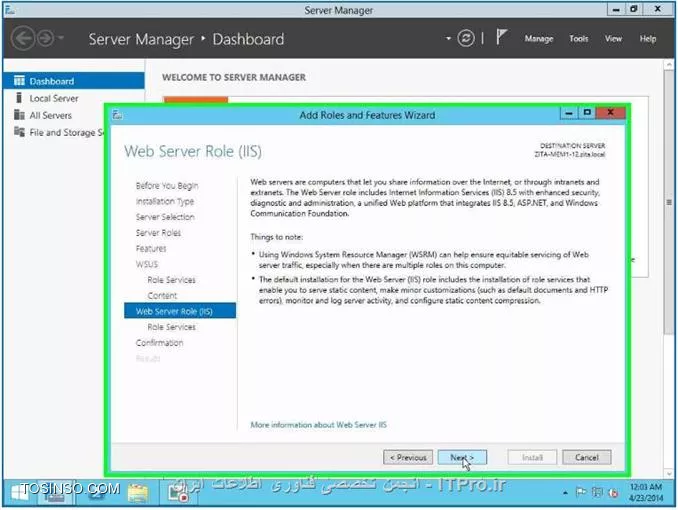This screenshot has width=678, height=510.
Task: Go to Server Selection step
Action: point(165,217)
